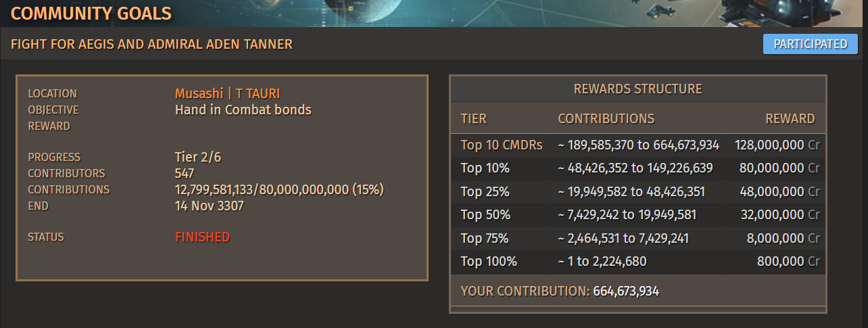Viewport: 868px width, 328px height.
Task: Click the your contribution value 664,673,934
Action: (626, 291)
